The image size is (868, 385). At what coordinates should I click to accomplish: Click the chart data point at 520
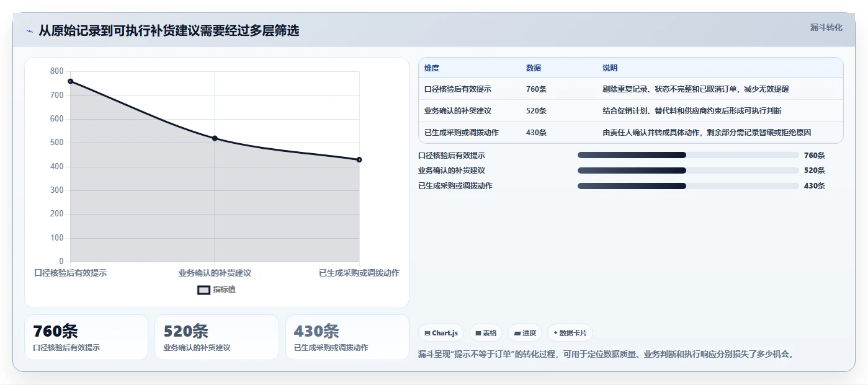tap(215, 138)
